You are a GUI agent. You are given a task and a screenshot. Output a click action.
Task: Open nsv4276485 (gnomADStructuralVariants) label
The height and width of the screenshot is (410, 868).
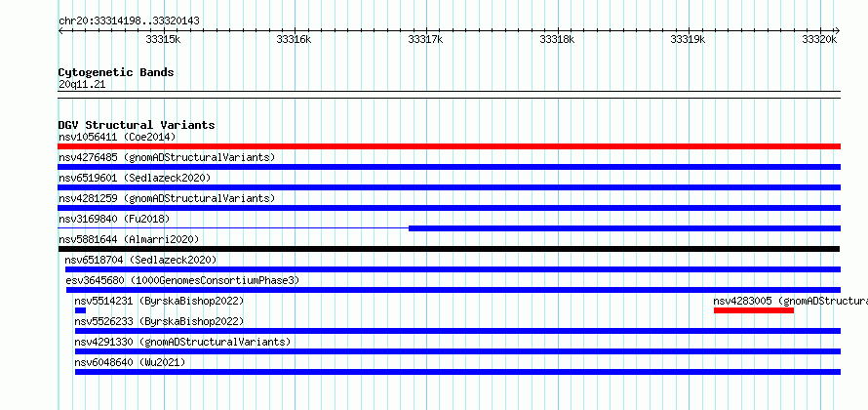(167, 157)
